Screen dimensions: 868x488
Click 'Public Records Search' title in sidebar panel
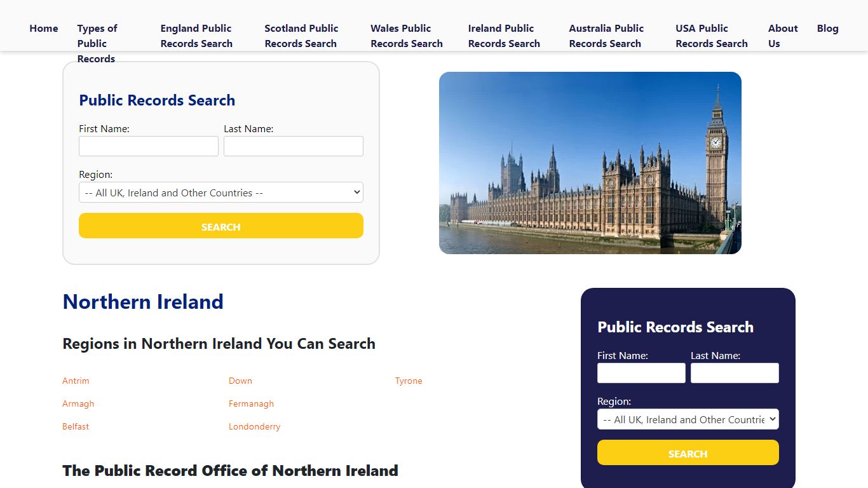[675, 327]
